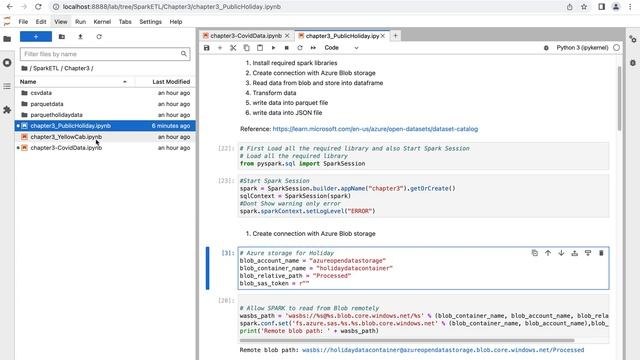Image resolution: width=640 pixels, height=360 pixels.
Task: Select the csvdata folder
Action: (105, 93)
